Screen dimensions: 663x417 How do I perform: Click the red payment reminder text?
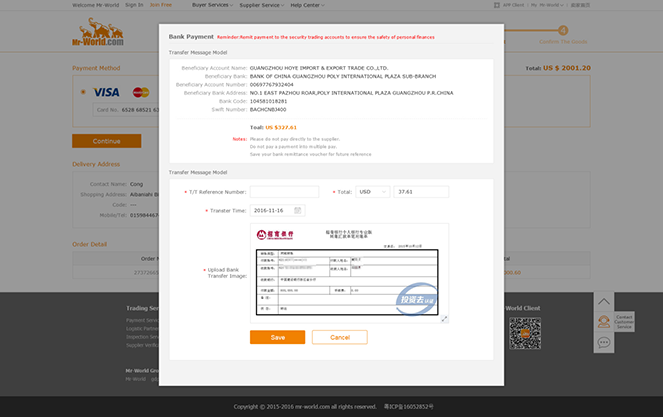click(326, 37)
